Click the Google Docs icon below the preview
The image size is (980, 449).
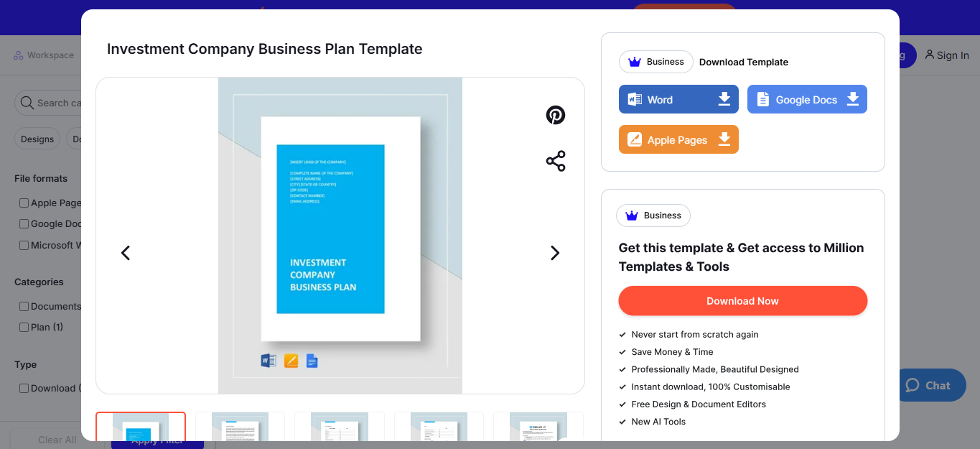coord(312,361)
